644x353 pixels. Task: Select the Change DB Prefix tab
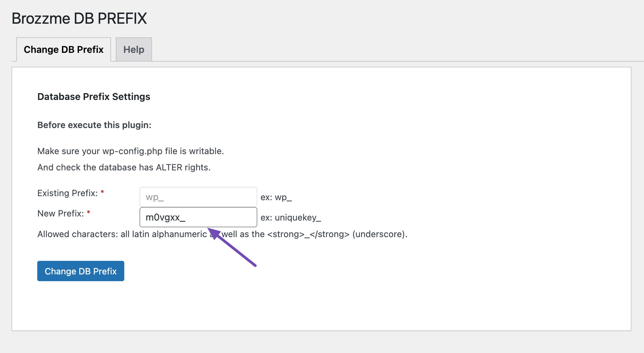pos(64,49)
